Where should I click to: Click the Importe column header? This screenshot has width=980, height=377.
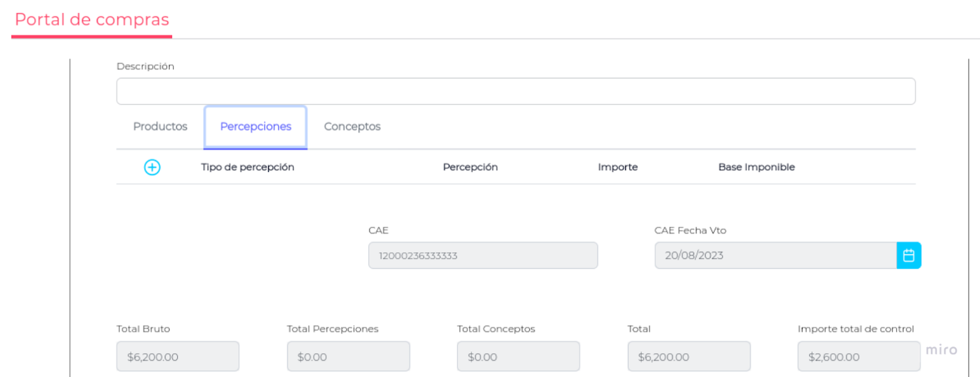[617, 167]
